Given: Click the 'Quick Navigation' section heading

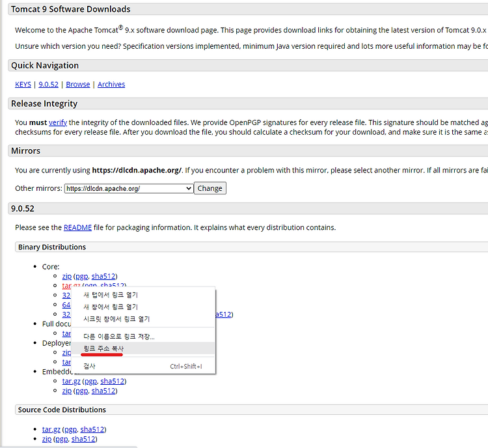Looking at the screenshot, I should coord(45,65).
